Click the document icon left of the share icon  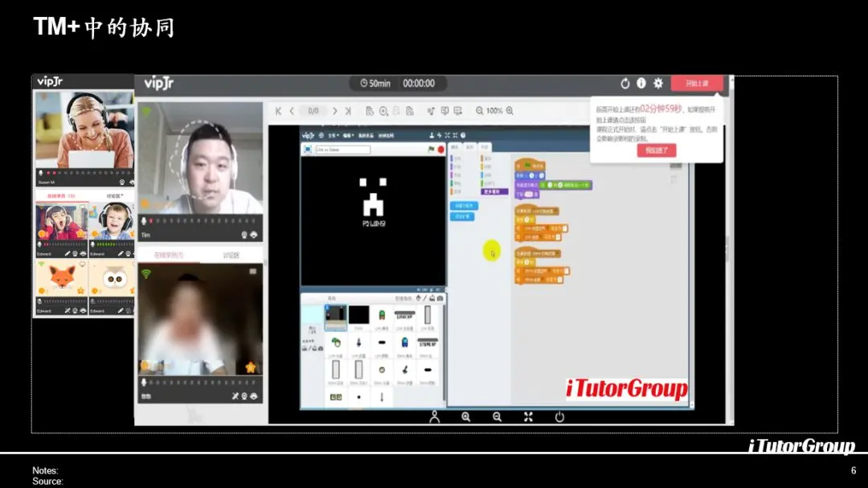pos(410,111)
